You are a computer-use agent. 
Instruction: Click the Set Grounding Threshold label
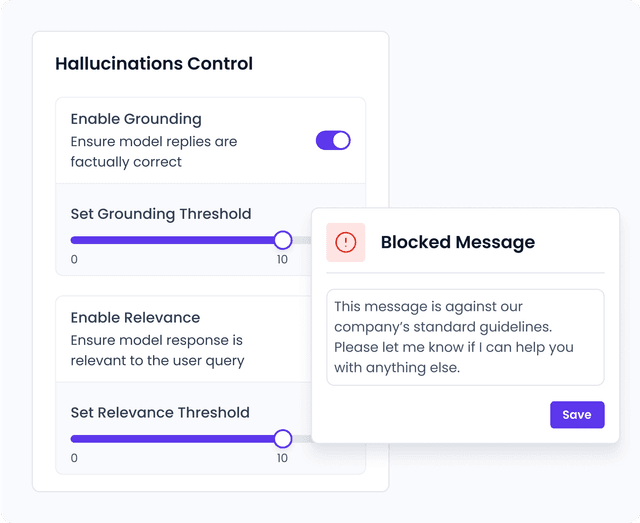pos(161,214)
